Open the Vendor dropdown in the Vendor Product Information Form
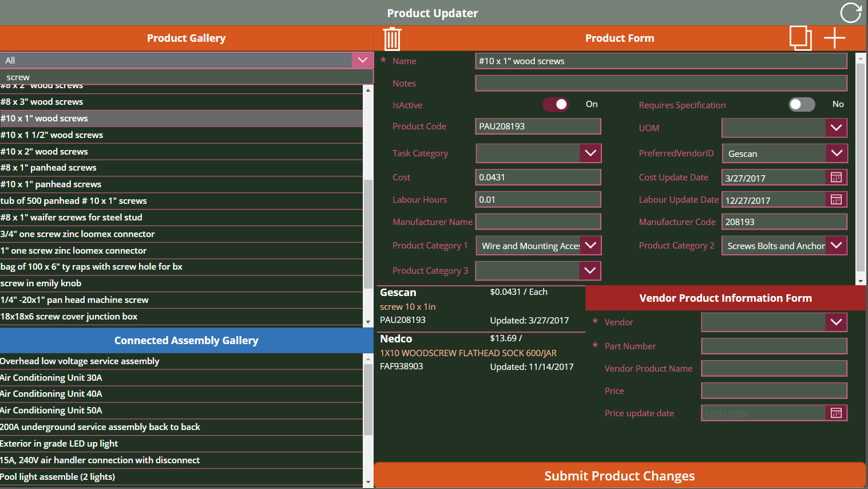The width and height of the screenshot is (868, 489). tap(837, 322)
